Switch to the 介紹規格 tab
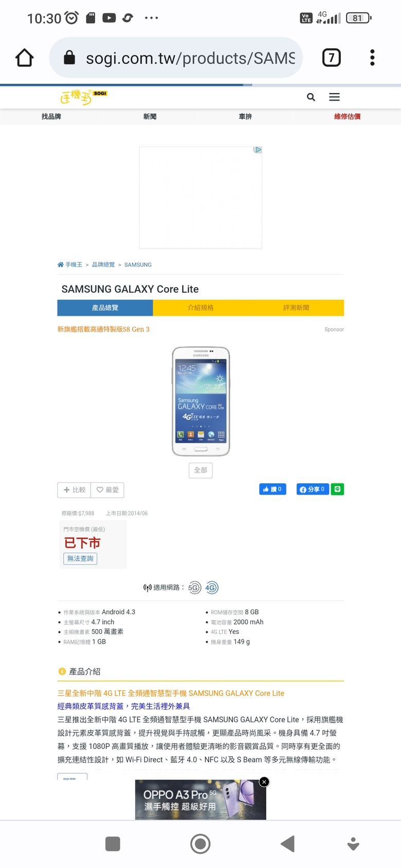This screenshot has height=868, width=401. (x=200, y=308)
